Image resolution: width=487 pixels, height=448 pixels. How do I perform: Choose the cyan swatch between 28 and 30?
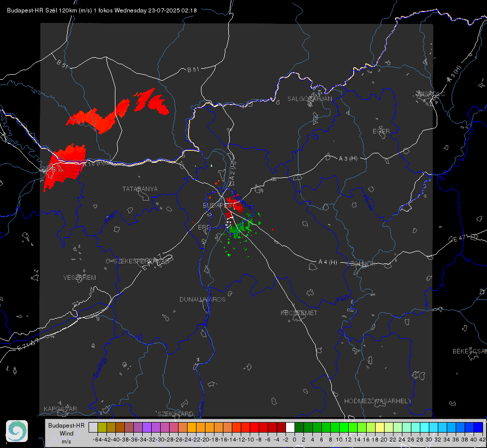425,428
